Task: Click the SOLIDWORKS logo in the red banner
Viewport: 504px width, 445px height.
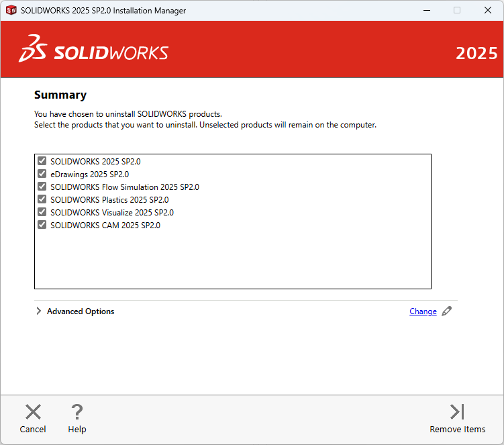Action: (94, 49)
